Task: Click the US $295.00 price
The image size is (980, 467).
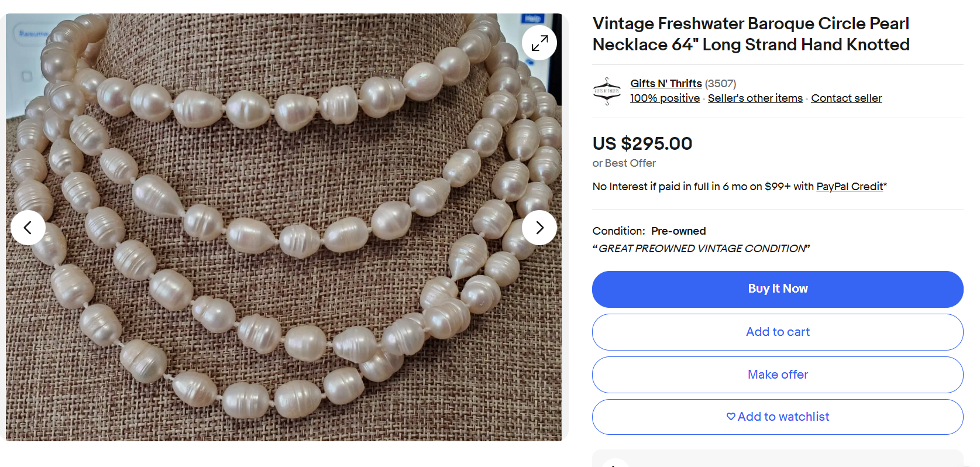Action: (642, 143)
